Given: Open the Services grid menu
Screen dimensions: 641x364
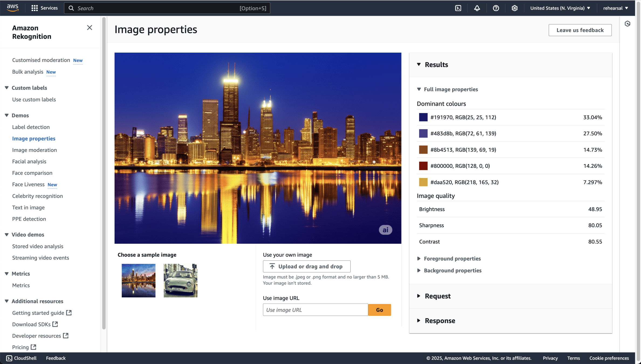Looking at the screenshot, I should [44, 8].
